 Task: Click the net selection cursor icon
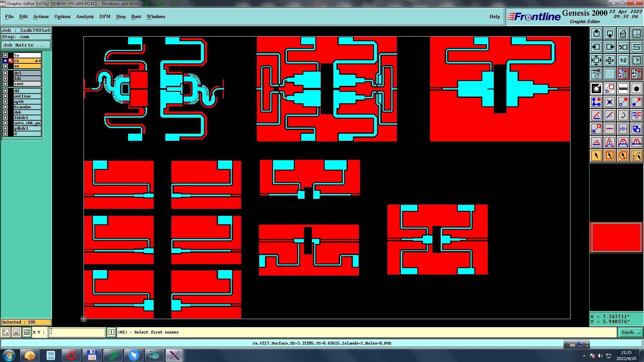[x=636, y=156]
